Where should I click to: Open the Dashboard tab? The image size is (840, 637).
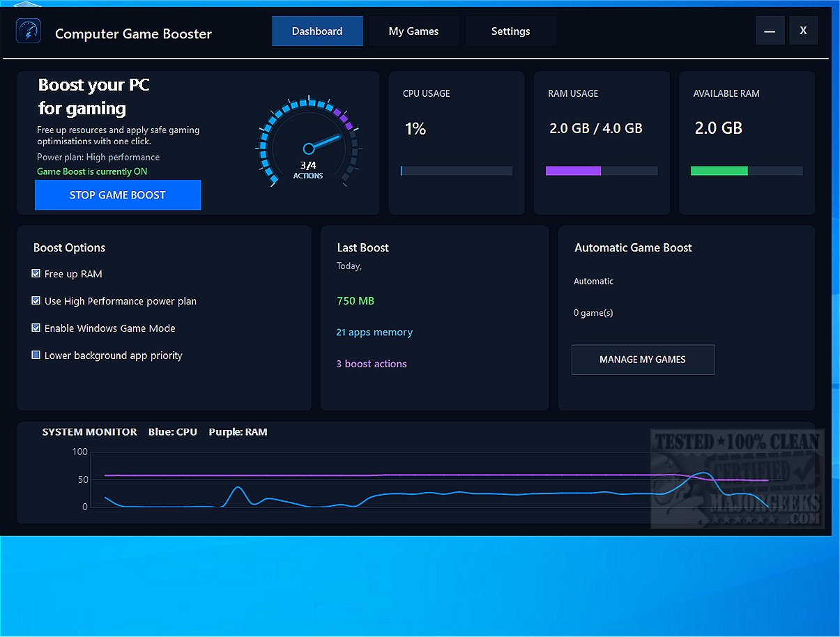[x=317, y=31]
